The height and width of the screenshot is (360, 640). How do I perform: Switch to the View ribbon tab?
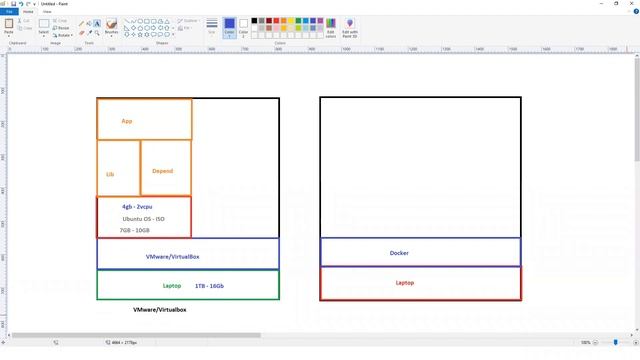coord(47,12)
